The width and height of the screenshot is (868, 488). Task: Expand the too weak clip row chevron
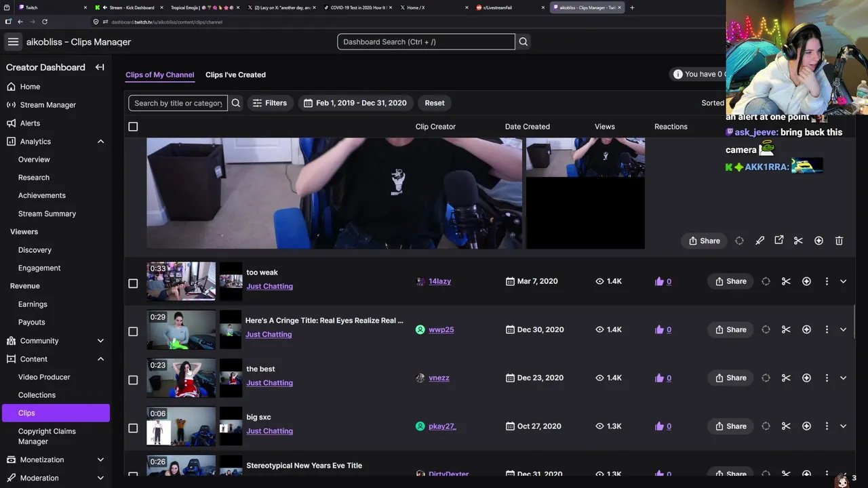click(843, 281)
